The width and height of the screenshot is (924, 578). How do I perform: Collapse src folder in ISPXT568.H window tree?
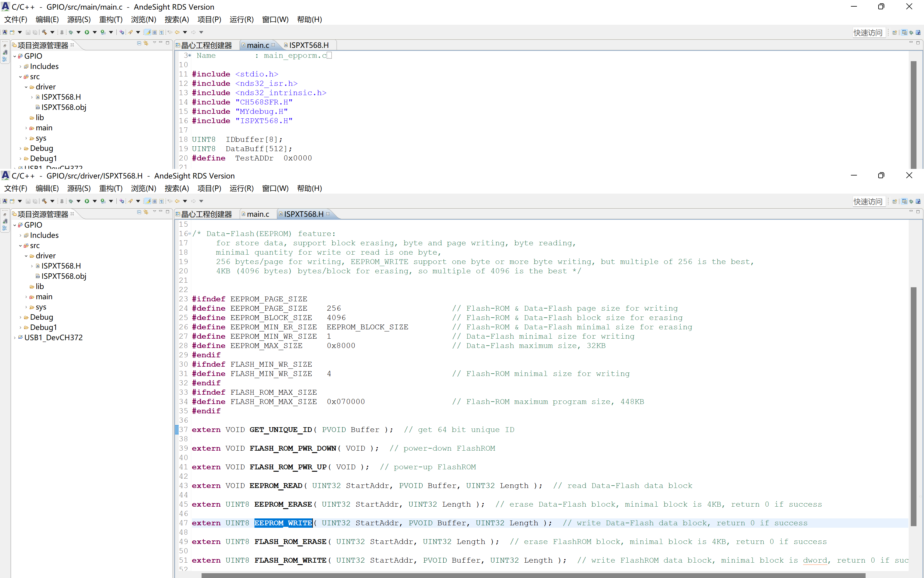click(x=20, y=246)
